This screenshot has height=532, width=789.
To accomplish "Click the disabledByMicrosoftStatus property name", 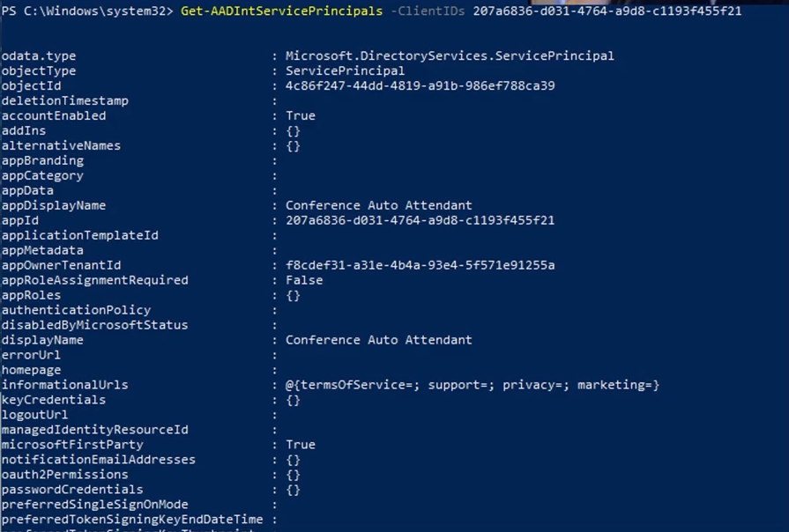I will 94,325.
